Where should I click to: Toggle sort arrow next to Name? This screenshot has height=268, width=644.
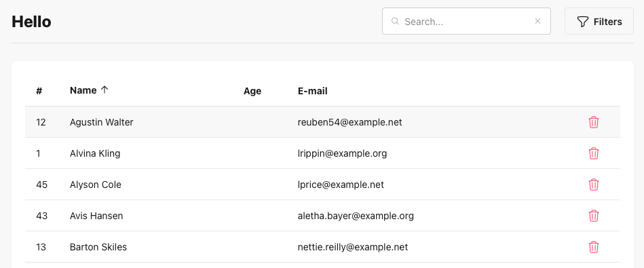coord(105,90)
